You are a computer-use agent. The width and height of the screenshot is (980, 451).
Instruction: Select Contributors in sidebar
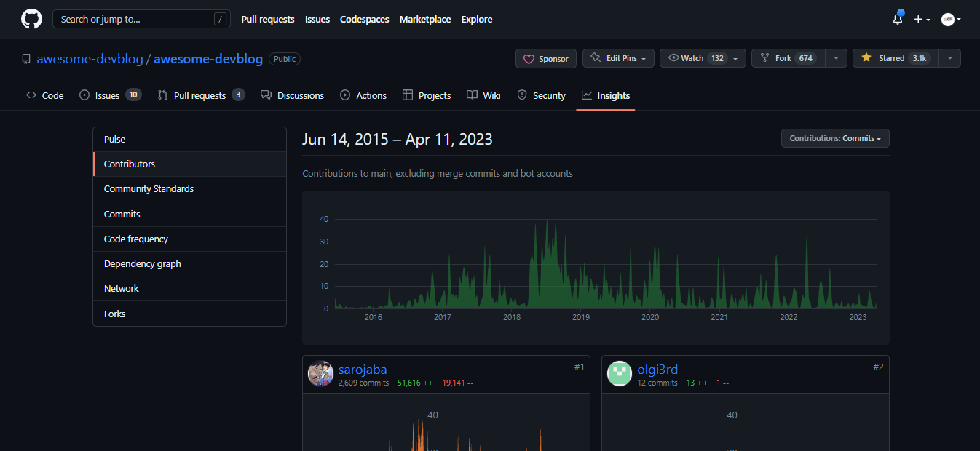click(189, 164)
